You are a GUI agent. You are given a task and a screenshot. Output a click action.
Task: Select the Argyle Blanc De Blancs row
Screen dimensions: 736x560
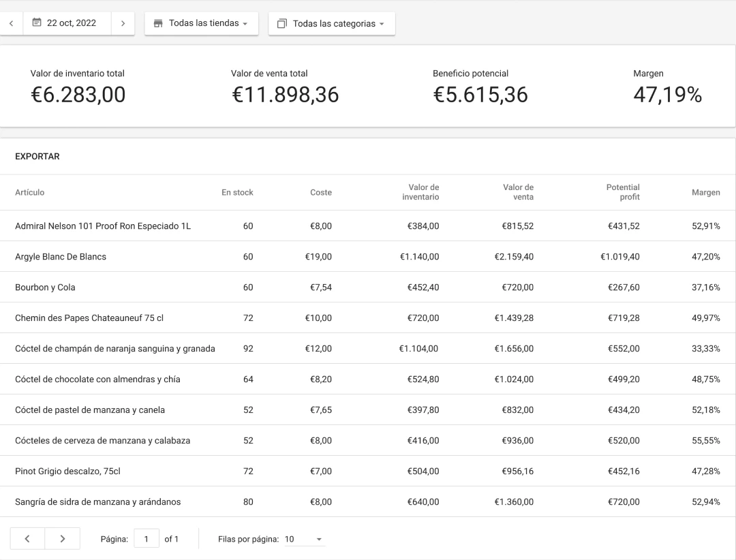click(x=61, y=257)
